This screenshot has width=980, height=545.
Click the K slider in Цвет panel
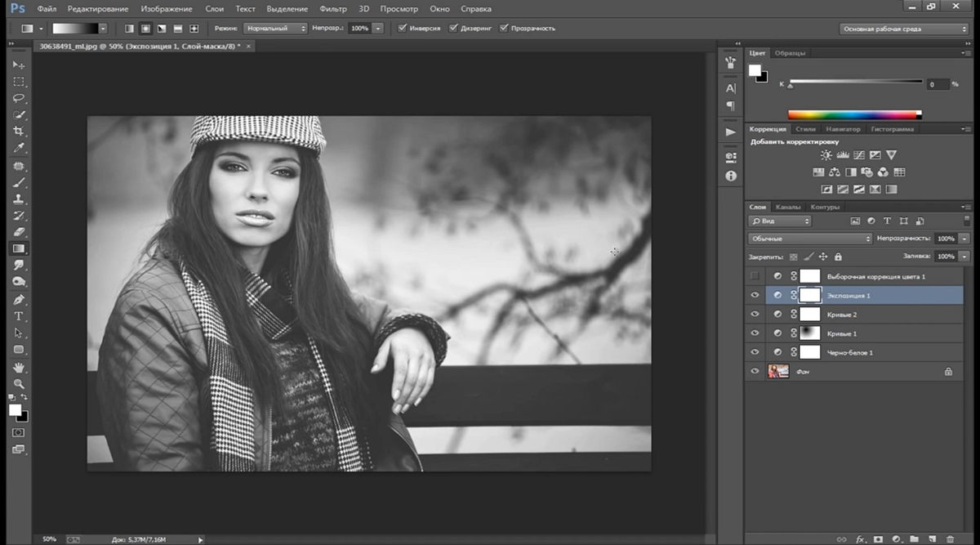(x=856, y=83)
